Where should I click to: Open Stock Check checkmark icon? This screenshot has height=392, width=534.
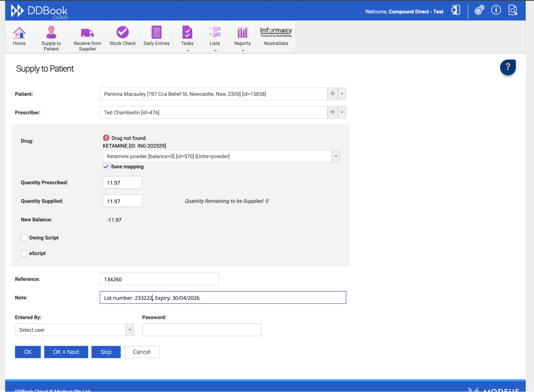(x=123, y=32)
